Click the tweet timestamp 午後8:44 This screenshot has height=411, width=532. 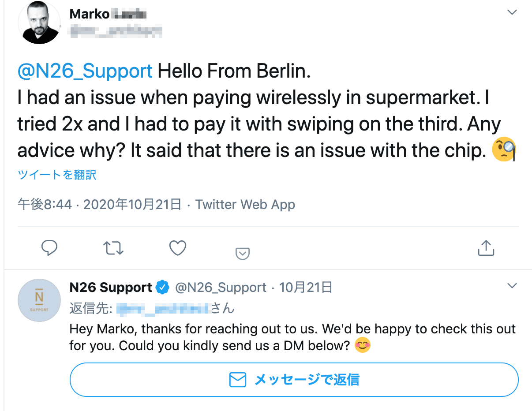(x=44, y=205)
